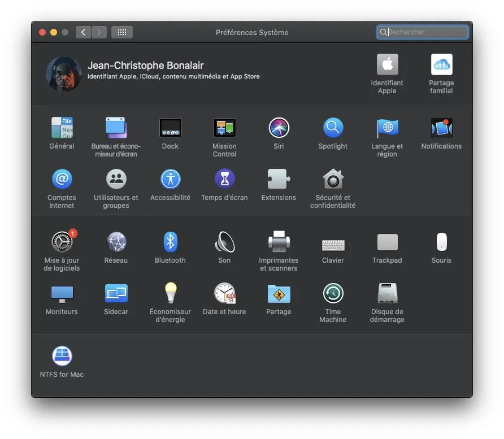Open Langue et région pane
The image size is (504, 439).
(387, 128)
